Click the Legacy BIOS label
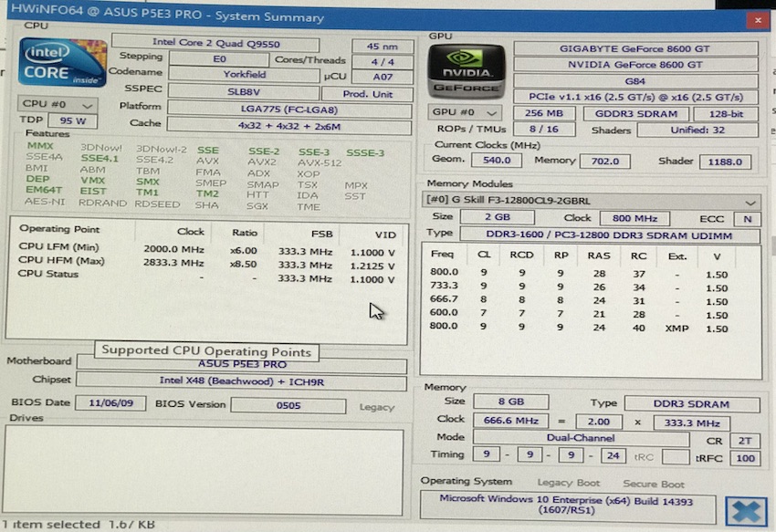Image resolution: width=776 pixels, height=532 pixels. pos(377,407)
